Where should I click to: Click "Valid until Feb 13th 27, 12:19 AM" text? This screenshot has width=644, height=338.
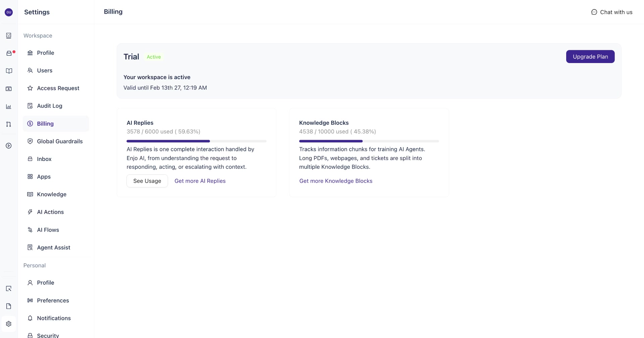click(x=165, y=88)
